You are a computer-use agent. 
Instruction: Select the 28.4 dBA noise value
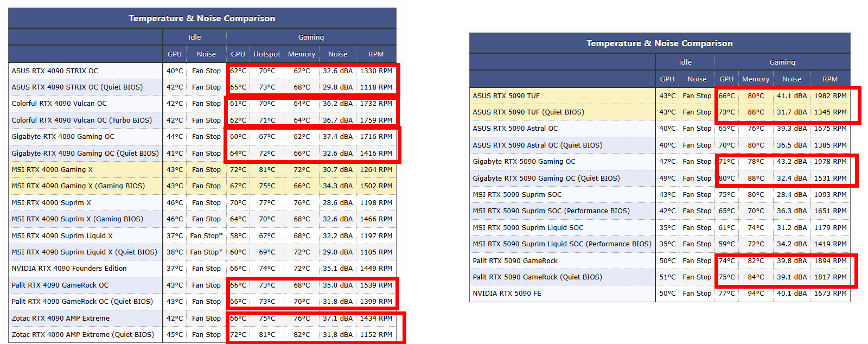click(x=792, y=194)
